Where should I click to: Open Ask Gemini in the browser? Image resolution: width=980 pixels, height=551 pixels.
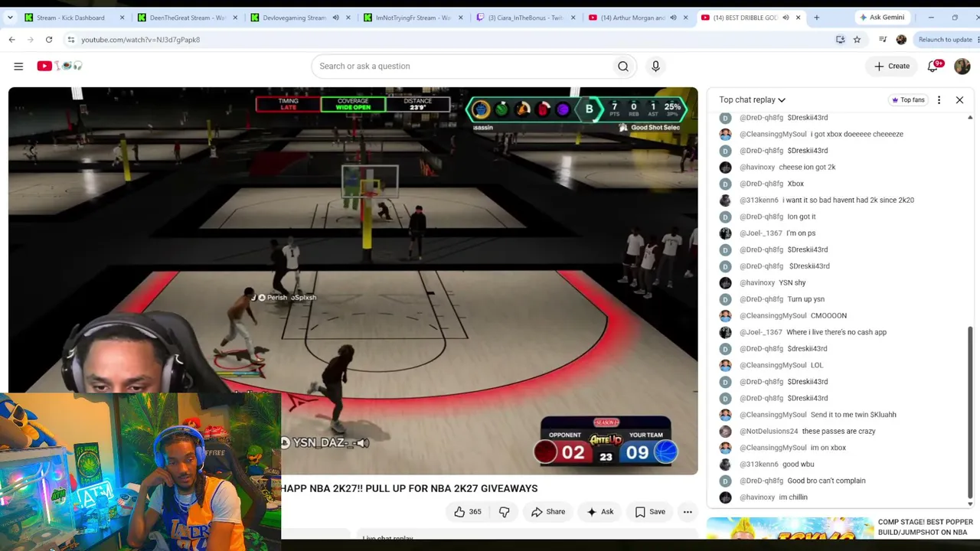(x=882, y=17)
